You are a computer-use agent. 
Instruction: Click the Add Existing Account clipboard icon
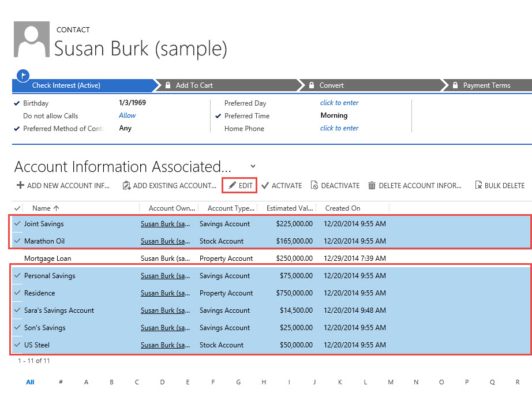point(126,185)
